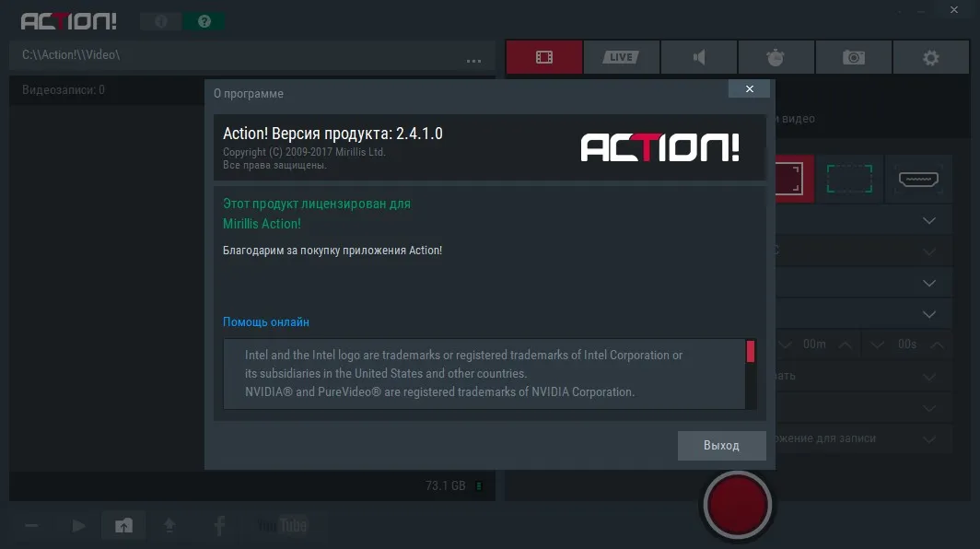The image size is (980, 549).
Task: Click the Action! Версия продукта: 2.4.1.0 text
Action: (332, 134)
